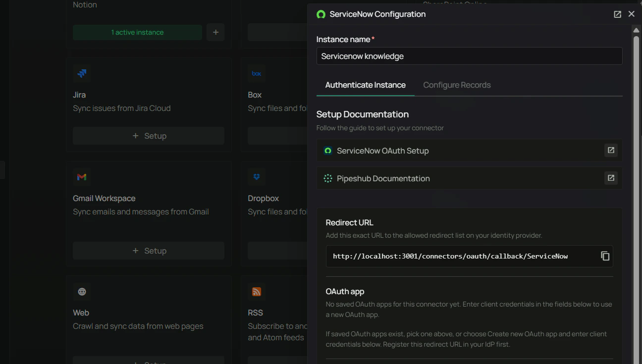Open Pipeshub Documentation guide

coord(469,178)
